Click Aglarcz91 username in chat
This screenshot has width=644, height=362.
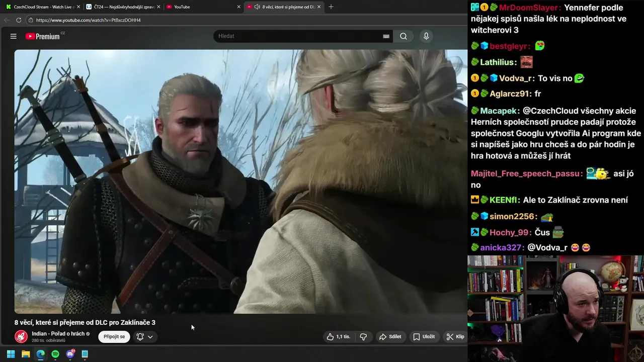coord(510,94)
